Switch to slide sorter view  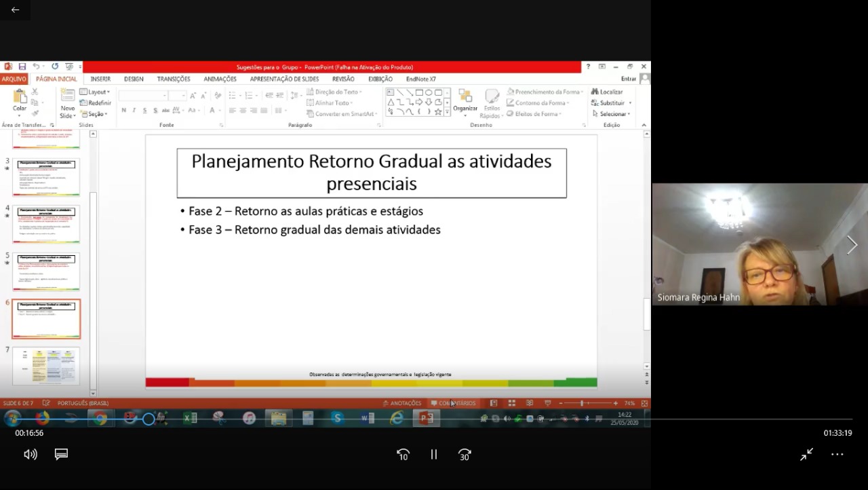[511, 403]
